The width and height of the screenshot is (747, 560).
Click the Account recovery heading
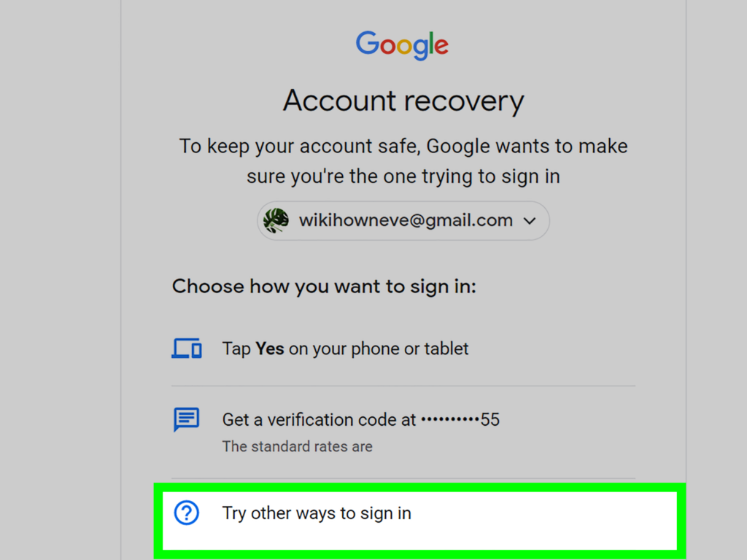pyautogui.click(x=403, y=101)
